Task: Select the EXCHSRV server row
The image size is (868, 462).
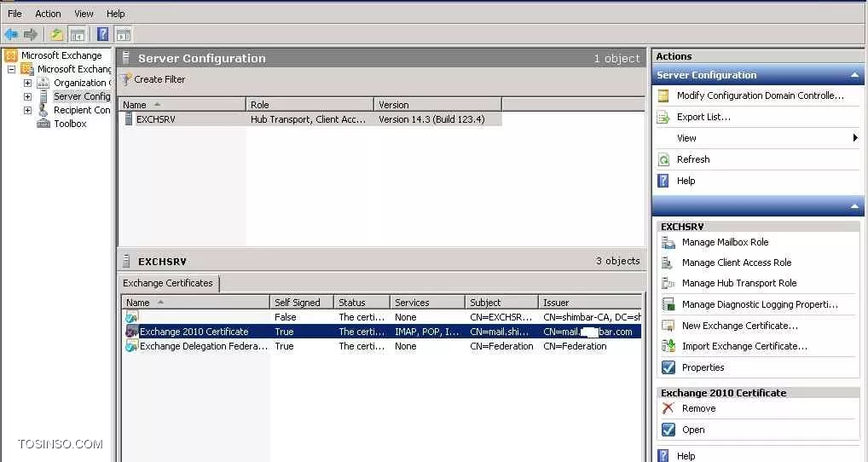Action: [310, 119]
